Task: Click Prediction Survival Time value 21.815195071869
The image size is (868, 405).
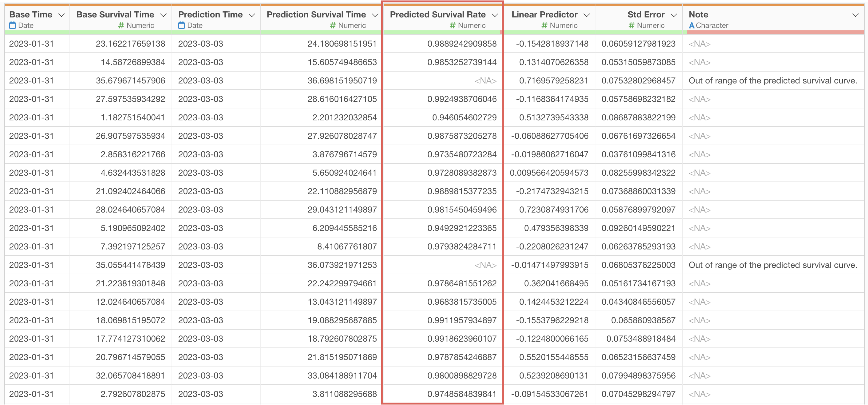Action: 342,357
